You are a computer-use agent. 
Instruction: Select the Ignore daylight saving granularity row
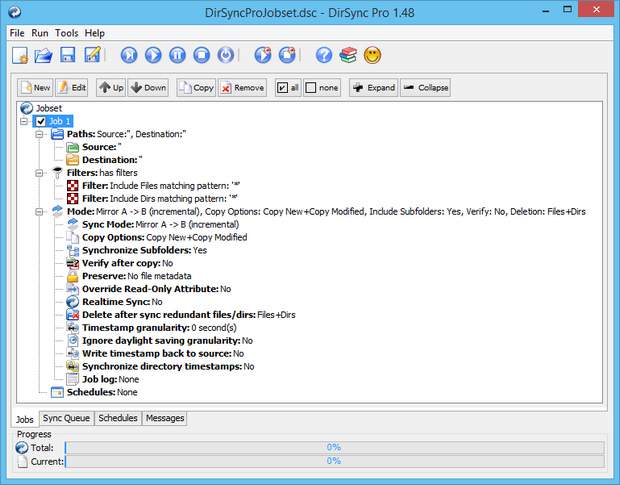(x=160, y=341)
